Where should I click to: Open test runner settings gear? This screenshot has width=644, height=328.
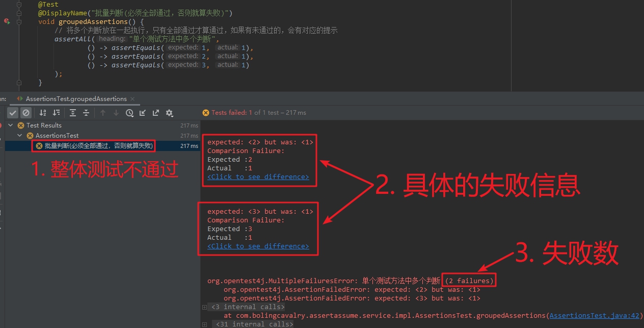tap(170, 113)
